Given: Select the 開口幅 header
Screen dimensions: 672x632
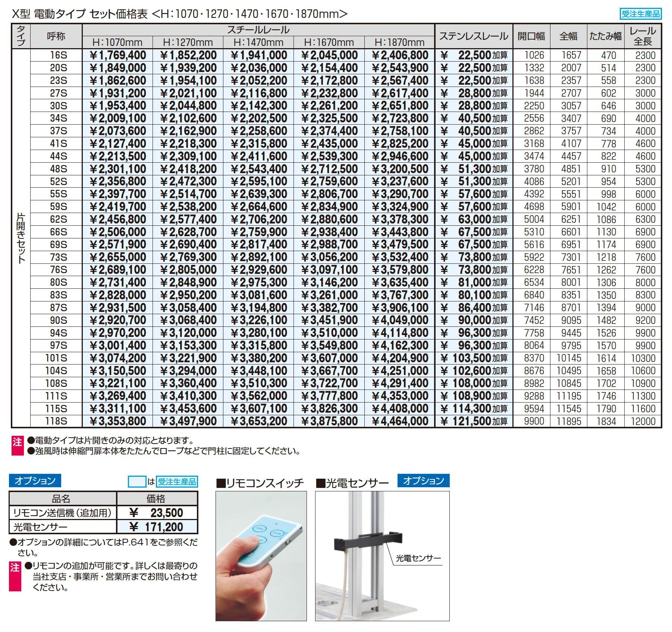Looking at the screenshot, I should [x=531, y=36].
